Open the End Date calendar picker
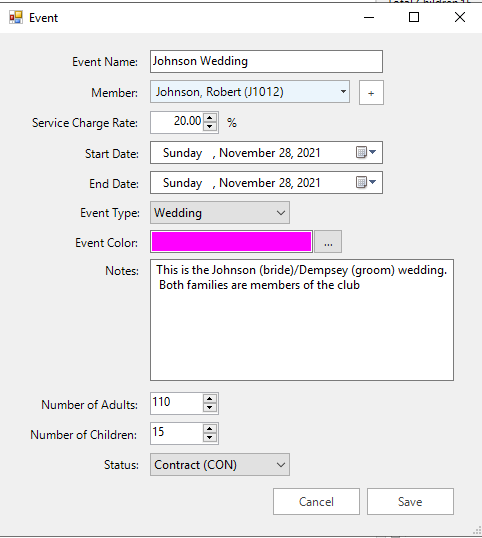The height and width of the screenshot is (538, 482). coord(366,182)
